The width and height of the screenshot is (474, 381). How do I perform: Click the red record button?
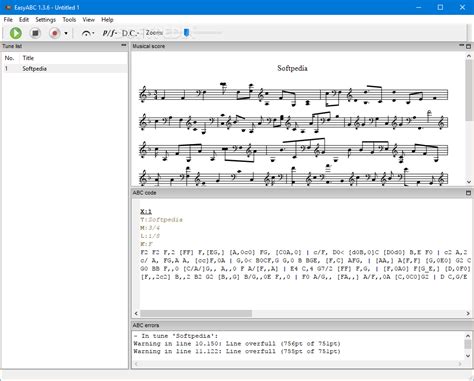[x=55, y=33]
